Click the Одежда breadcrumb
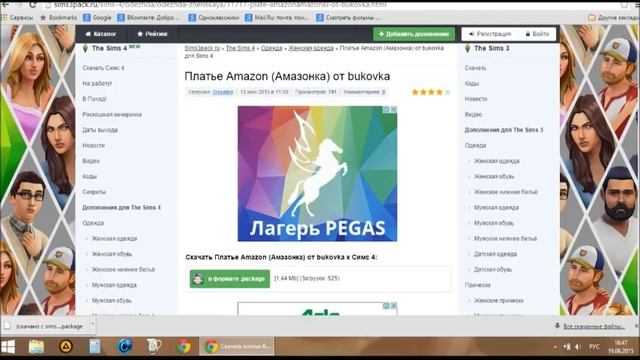This screenshot has width=640, height=360. pos(271,48)
